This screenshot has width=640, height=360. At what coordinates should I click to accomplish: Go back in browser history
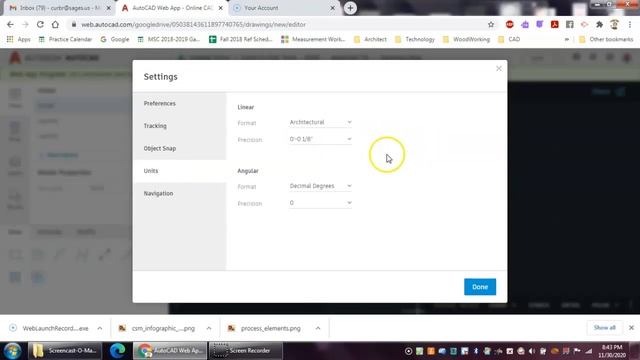tap(11, 24)
